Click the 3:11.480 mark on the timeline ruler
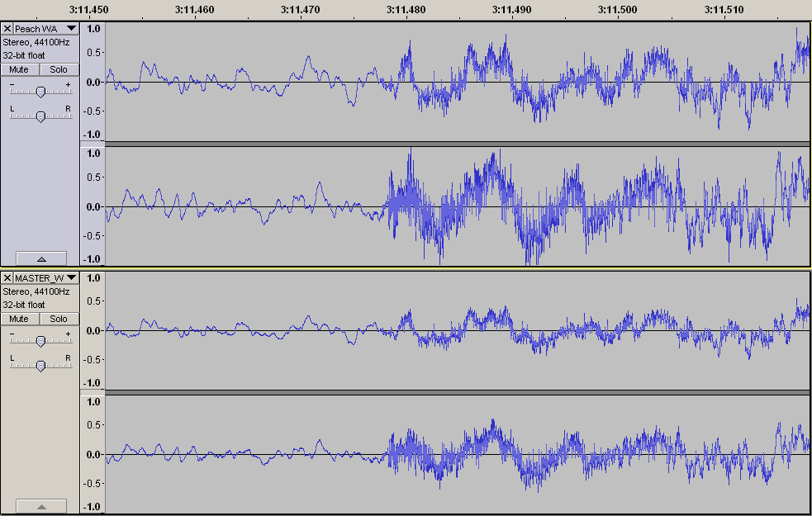Image resolution: width=812 pixels, height=516 pixels. [406, 9]
